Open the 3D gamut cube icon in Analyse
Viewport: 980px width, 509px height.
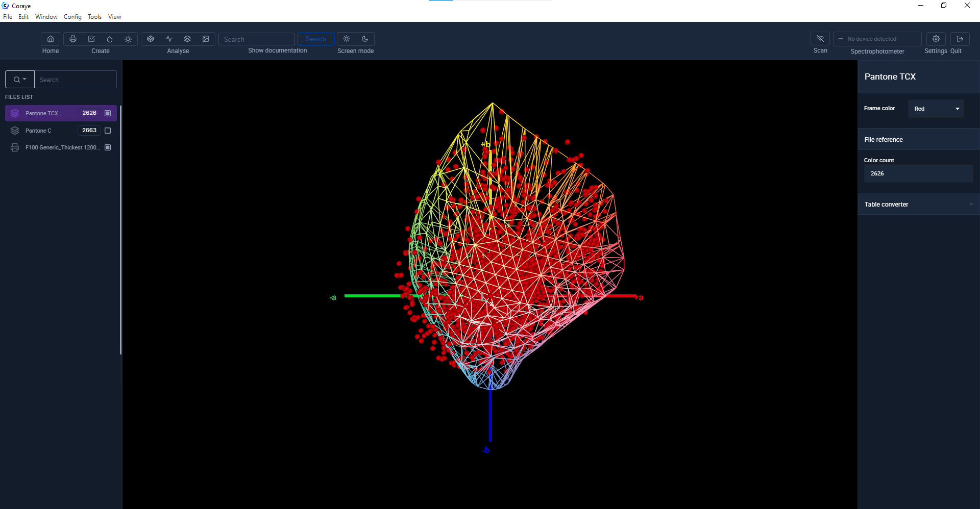point(151,39)
